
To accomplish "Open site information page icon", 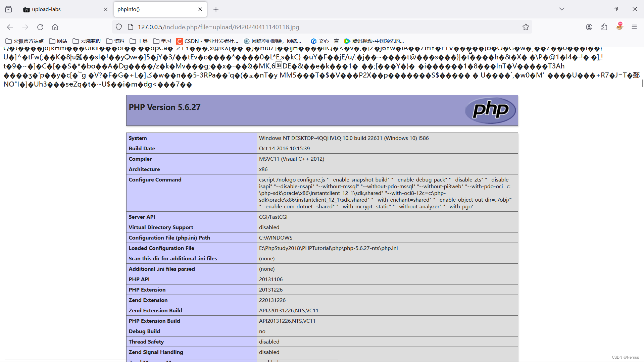I will point(131,27).
